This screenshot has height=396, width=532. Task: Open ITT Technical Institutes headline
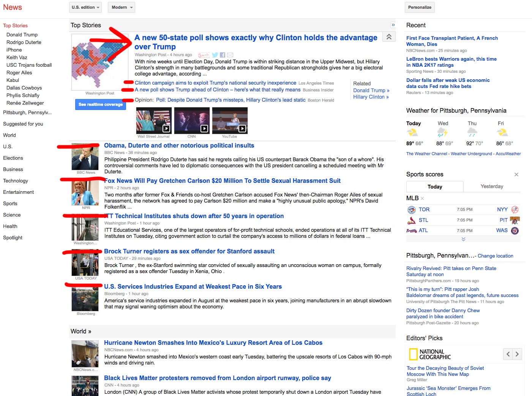point(194,216)
